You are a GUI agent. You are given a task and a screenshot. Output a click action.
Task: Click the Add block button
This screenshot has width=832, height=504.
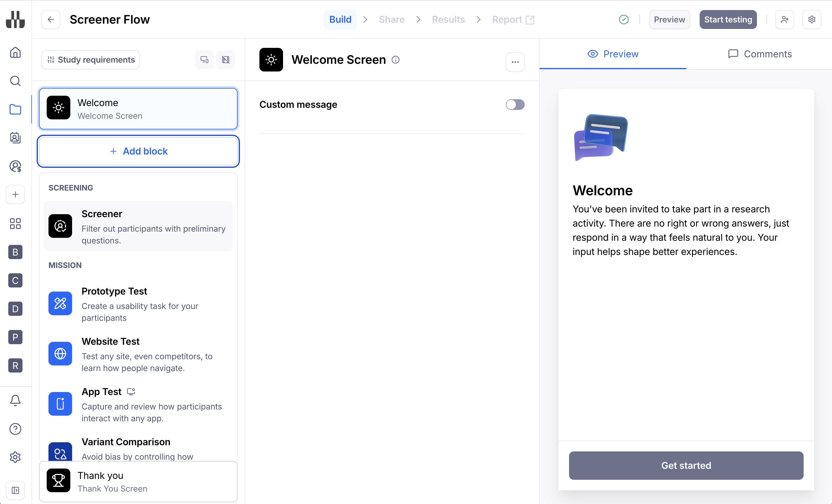(x=138, y=151)
